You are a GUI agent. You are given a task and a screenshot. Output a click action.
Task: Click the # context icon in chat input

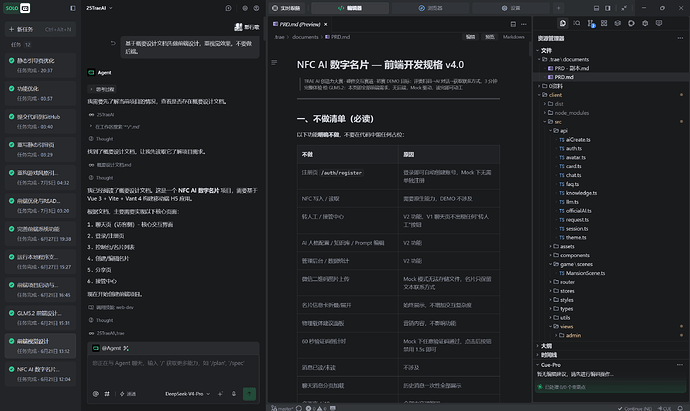tap(107, 394)
